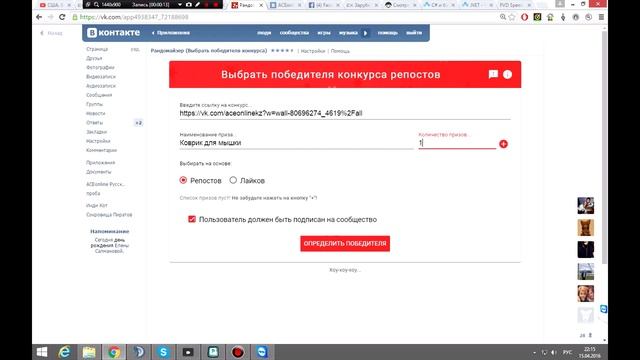Click the ОПРЕДЕЛИТЬ ПОБЕДИТЕЛЯ button

[x=345, y=243]
